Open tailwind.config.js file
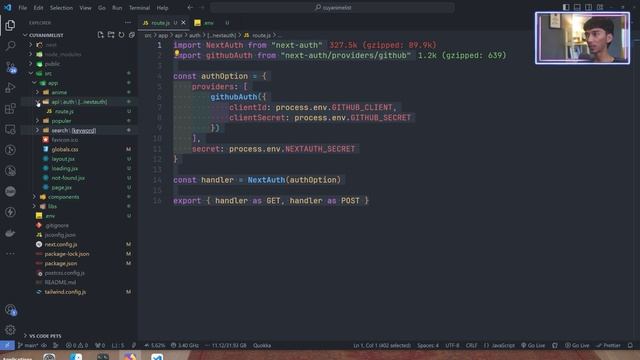Screen dimensions: 640x360 pos(65,292)
